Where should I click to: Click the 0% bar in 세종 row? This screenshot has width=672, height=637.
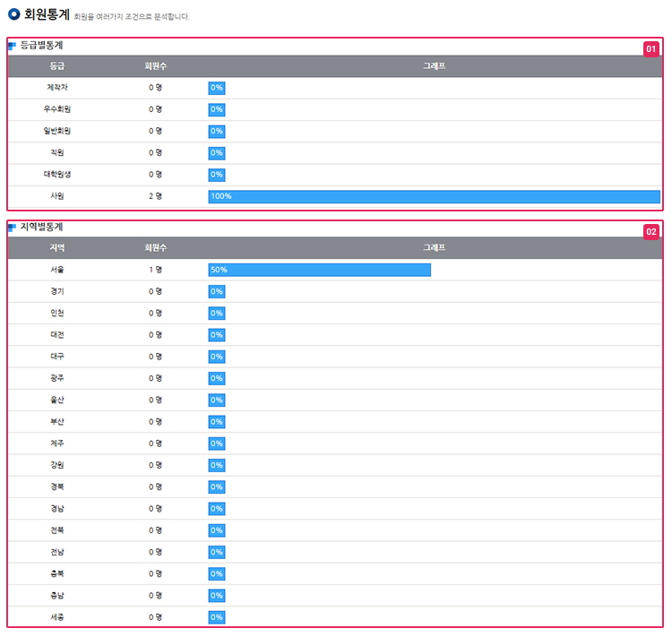pos(217,617)
